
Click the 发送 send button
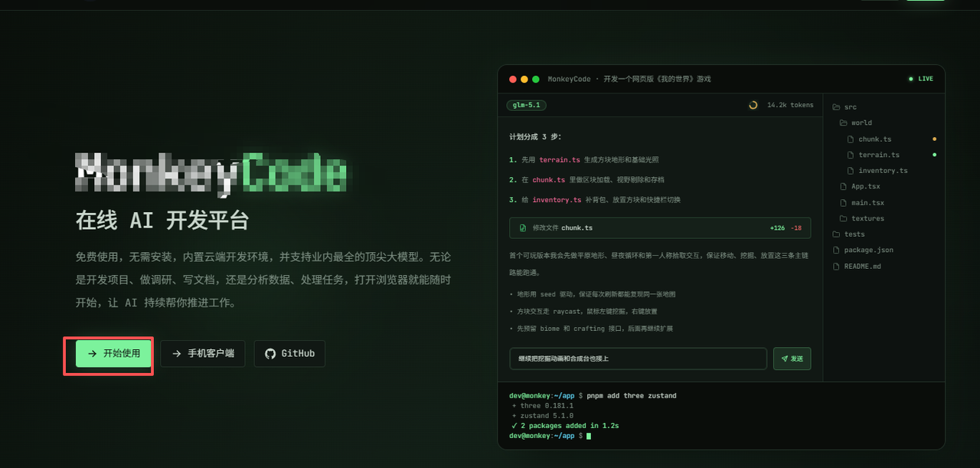tap(792, 358)
